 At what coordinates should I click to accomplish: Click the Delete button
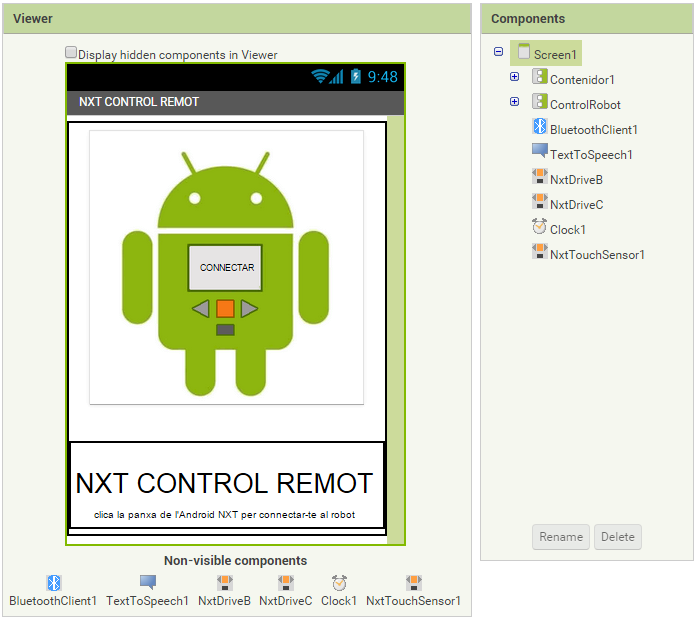[617, 537]
